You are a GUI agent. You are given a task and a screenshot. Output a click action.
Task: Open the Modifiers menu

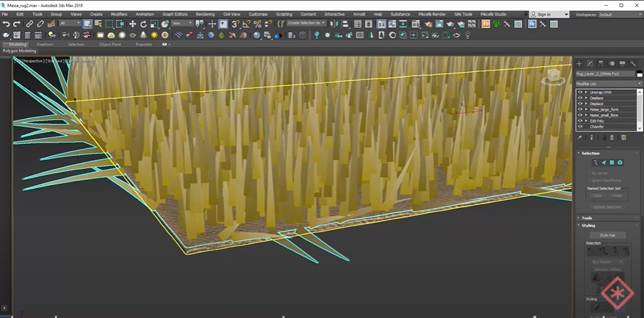119,14
